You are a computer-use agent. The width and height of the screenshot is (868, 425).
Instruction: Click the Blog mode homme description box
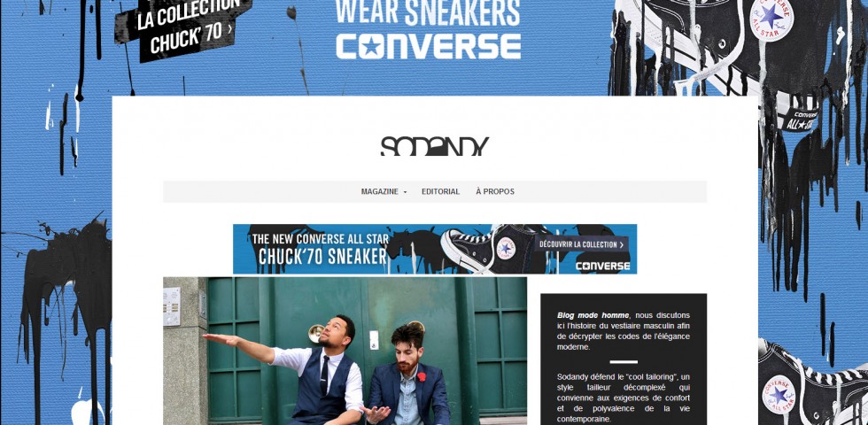point(624,359)
